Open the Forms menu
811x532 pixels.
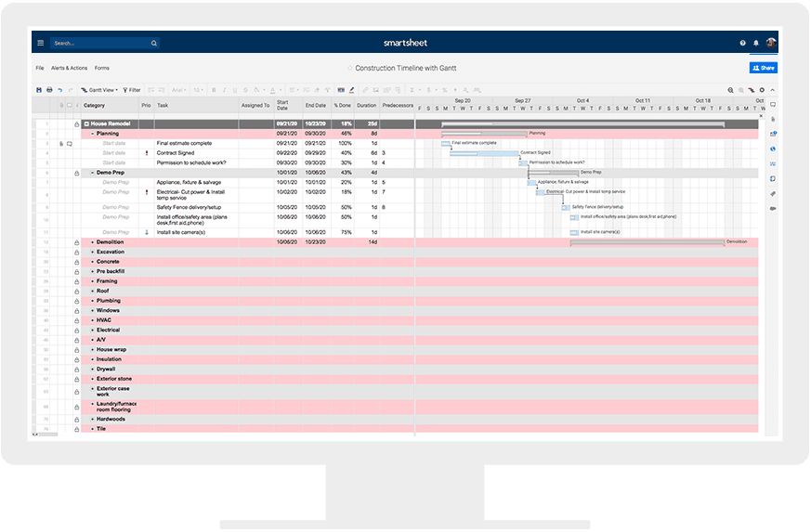[102, 68]
